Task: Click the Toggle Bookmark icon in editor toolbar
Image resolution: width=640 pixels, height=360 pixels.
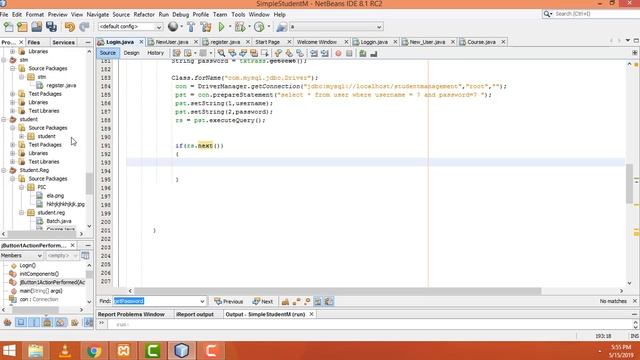Action: click(300, 53)
